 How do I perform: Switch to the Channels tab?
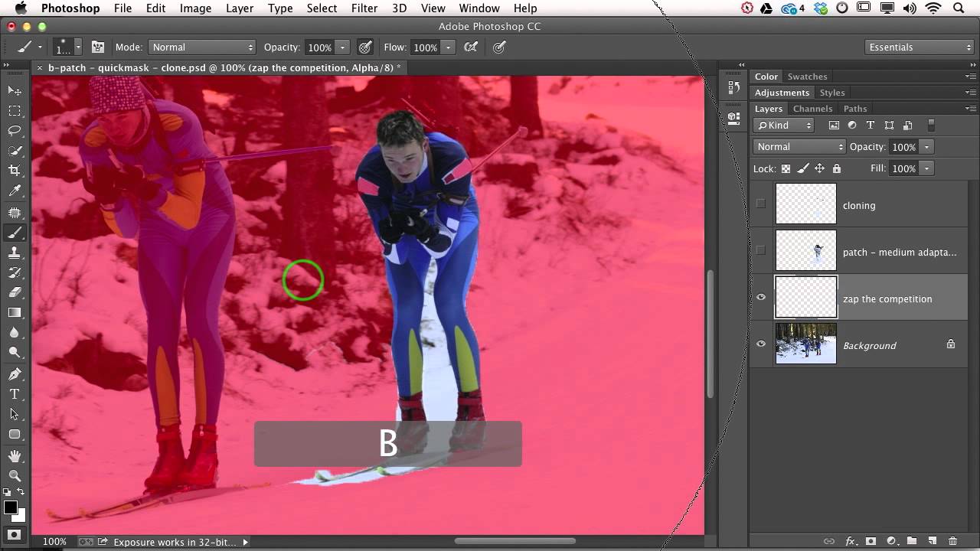coord(812,109)
